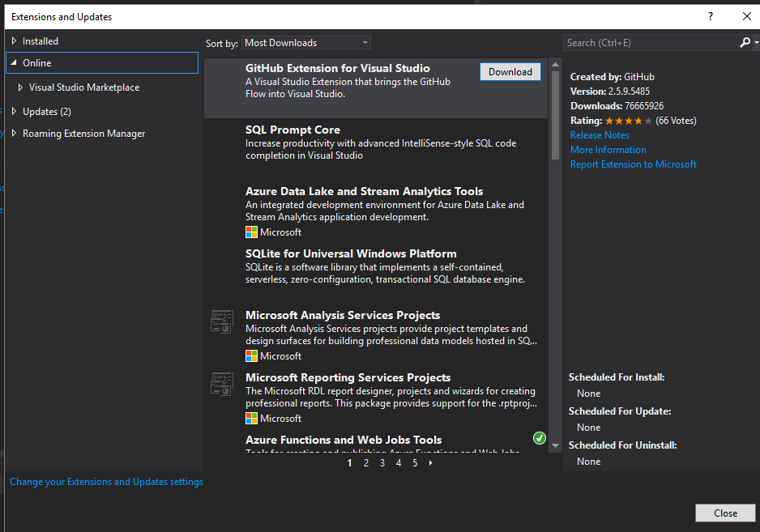This screenshot has height=532, width=760.
Task: Open the Release Notes link
Action: pyautogui.click(x=600, y=135)
